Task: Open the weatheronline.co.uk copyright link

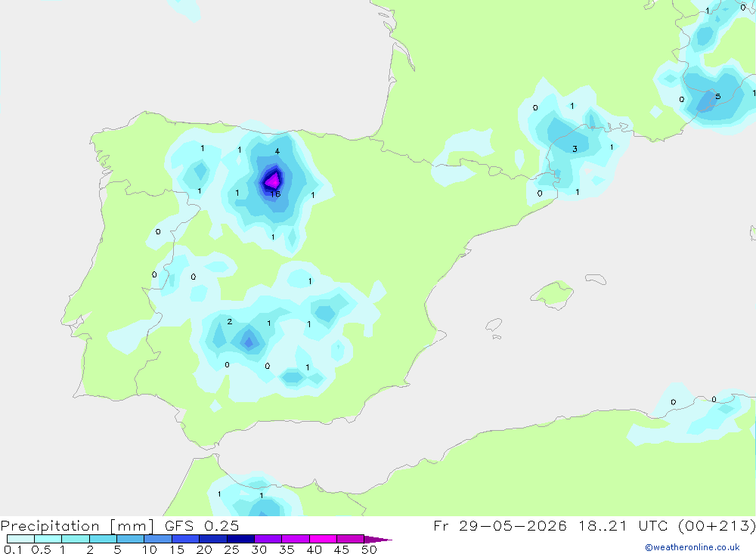Action: coord(692,547)
